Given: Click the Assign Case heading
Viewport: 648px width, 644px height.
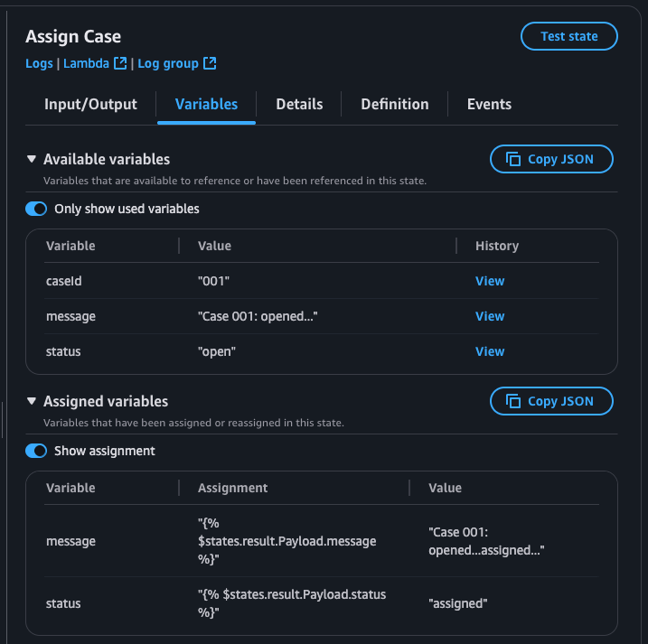Looking at the screenshot, I should pos(73,36).
